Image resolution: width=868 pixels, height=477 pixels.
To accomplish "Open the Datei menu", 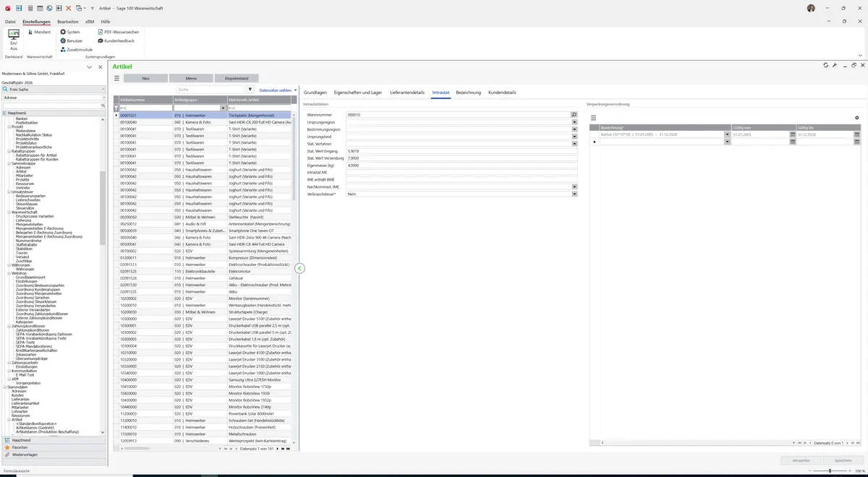I will click(x=10, y=22).
